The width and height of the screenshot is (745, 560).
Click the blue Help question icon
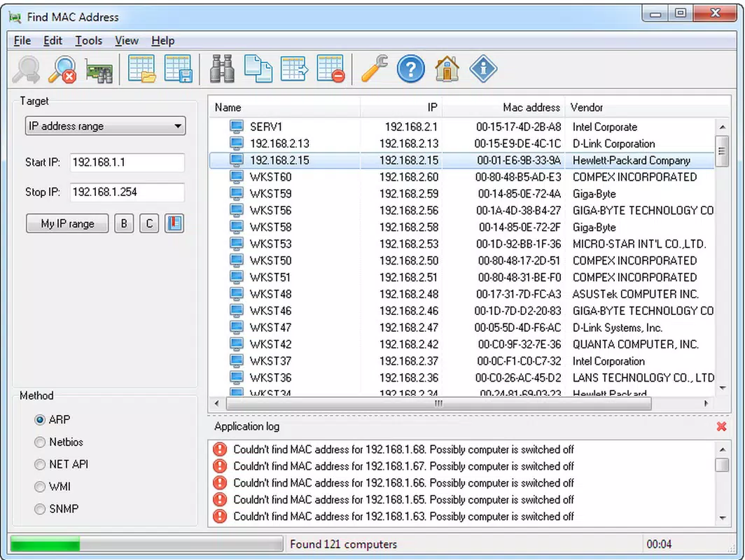coord(410,69)
